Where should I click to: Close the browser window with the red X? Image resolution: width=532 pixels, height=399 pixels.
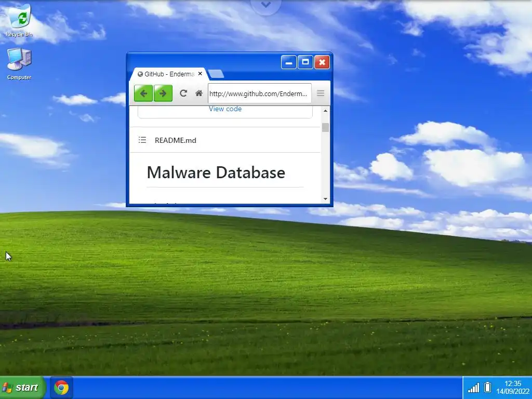tap(322, 62)
